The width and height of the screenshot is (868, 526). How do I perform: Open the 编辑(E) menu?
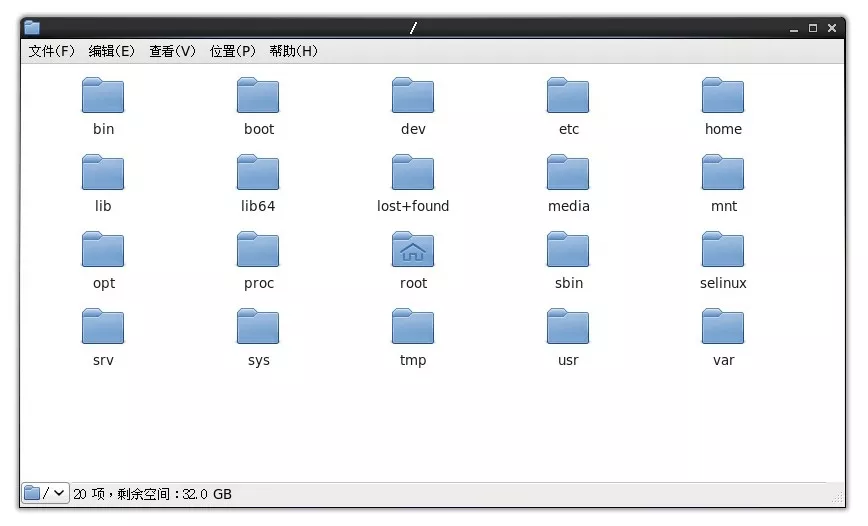point(112,51)
